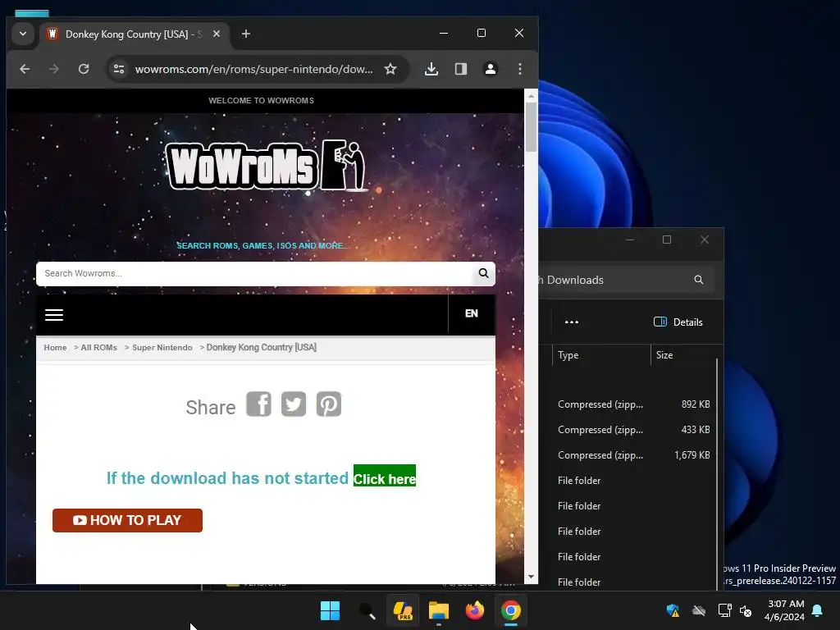Image resolution: width=840 pixels, height=630 pixels.
Task: Click Chrome forward arrow
Action: (54, 69)
